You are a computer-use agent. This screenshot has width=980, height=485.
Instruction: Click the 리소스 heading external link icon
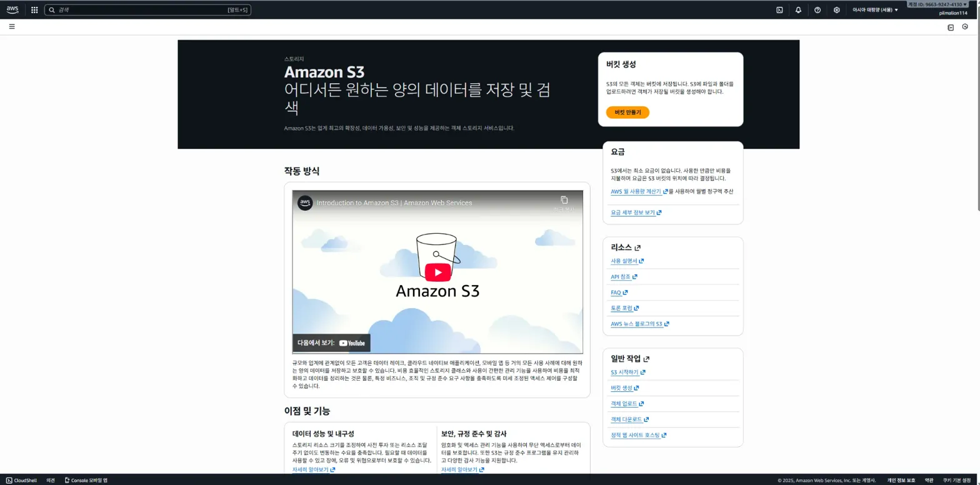637,248
